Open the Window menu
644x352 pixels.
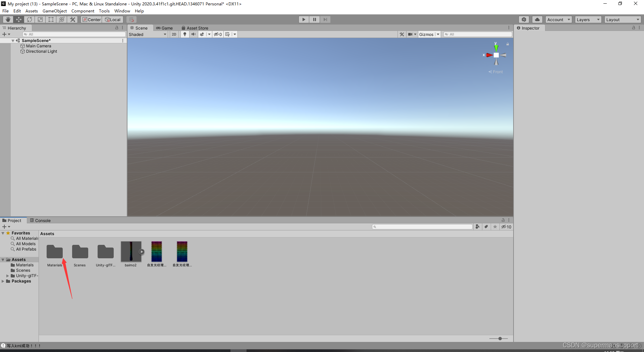(x=122, y=11)
